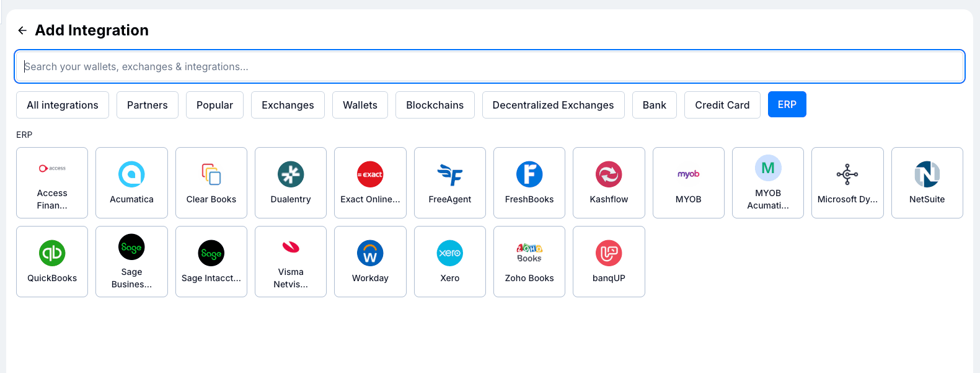Open the Credit Card category
The width and height of the screenshot is (980, 373).
[x=722, y=105]
